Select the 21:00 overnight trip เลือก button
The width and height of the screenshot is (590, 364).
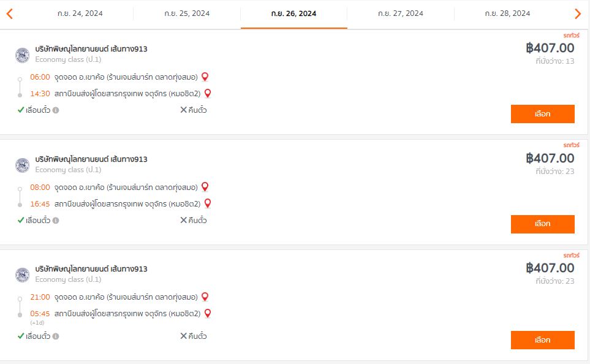coord(543,340)
